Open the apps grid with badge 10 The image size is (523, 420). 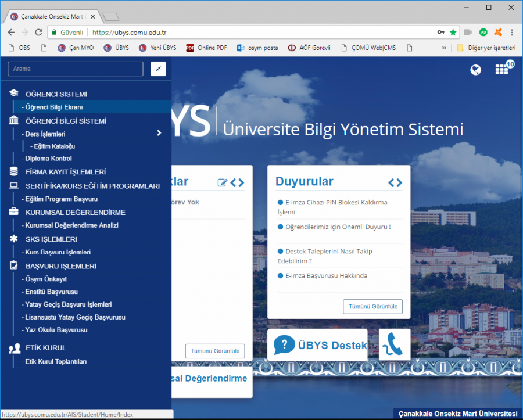point(502,69)
